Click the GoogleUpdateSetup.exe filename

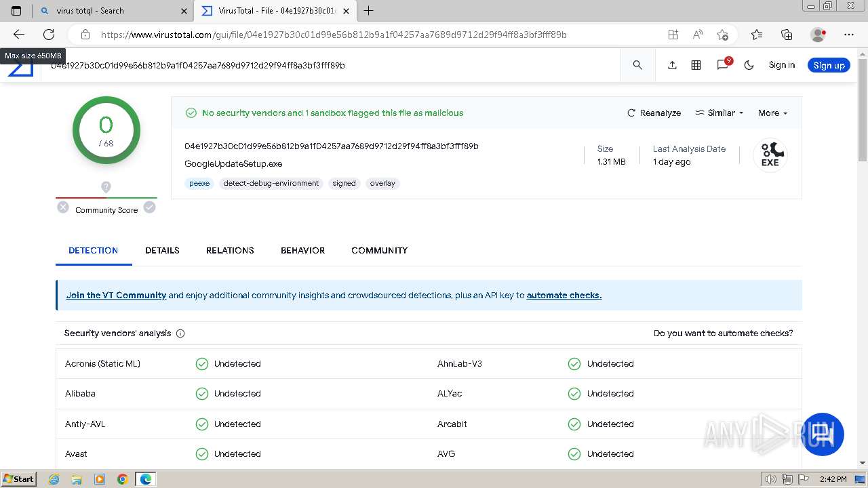(x=233, y=164)
